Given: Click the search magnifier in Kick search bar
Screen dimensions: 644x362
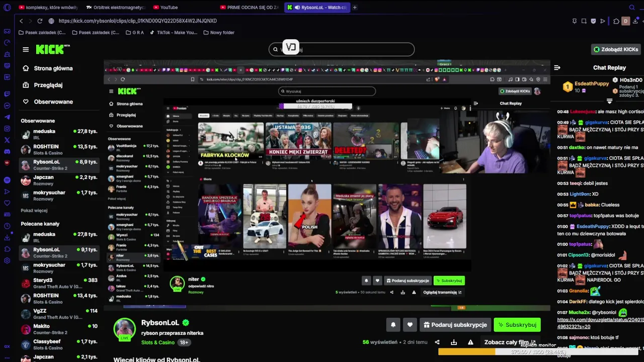Looking at the screenshot, I should pyautogui.click(x=275, y=49).
